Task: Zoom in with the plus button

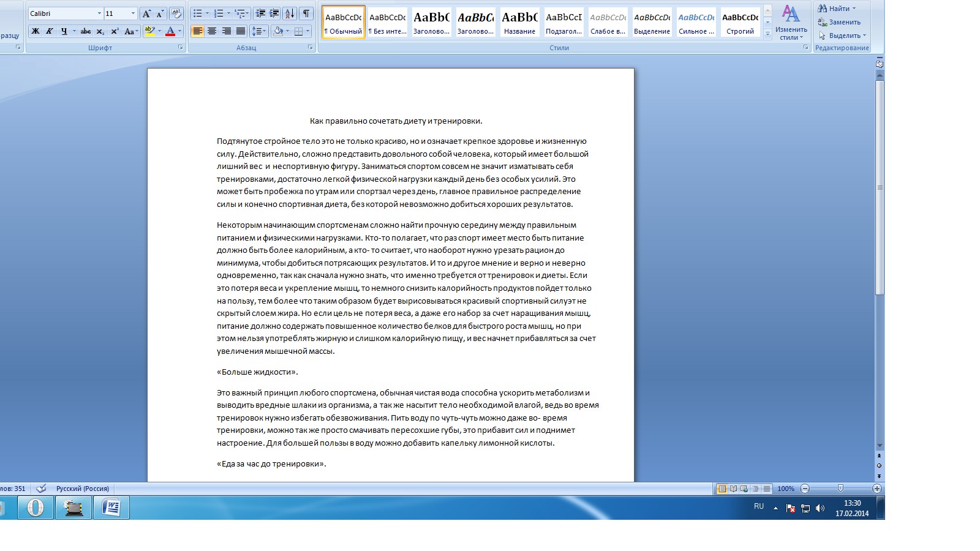Action: [x=877, y=489]
